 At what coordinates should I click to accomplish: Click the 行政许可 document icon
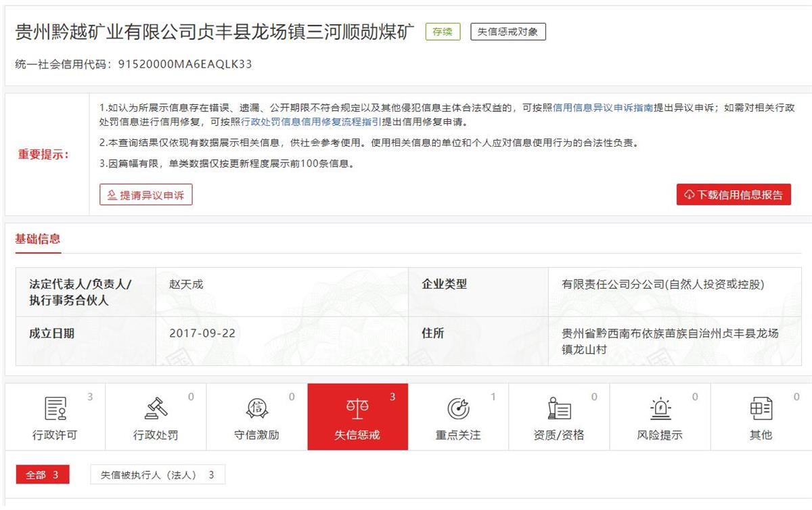[55, 409]
